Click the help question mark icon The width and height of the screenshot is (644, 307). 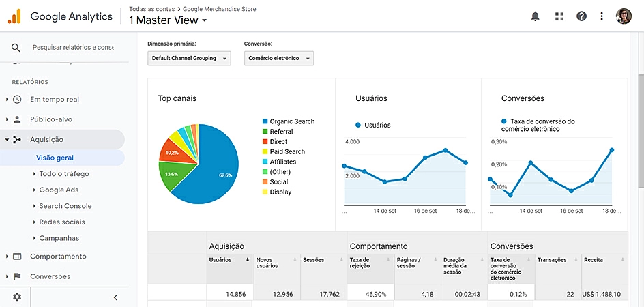point(581,16)
